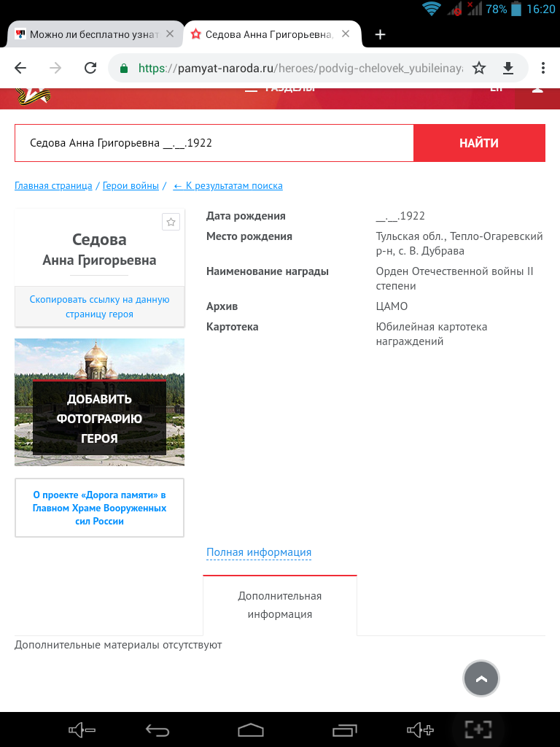
Task: Open the user profile icon in header
Action: tap(537, 90)
